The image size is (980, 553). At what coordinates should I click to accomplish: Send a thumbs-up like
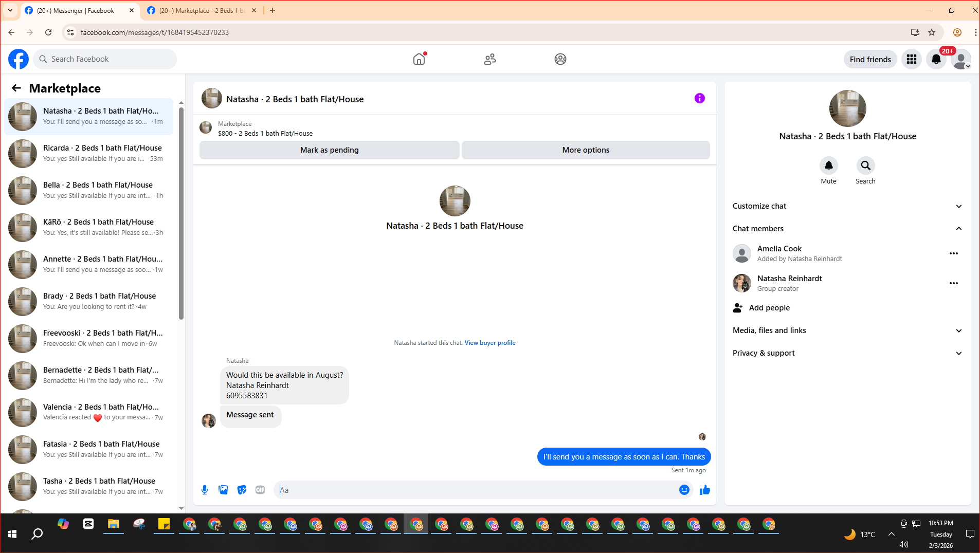705,490
